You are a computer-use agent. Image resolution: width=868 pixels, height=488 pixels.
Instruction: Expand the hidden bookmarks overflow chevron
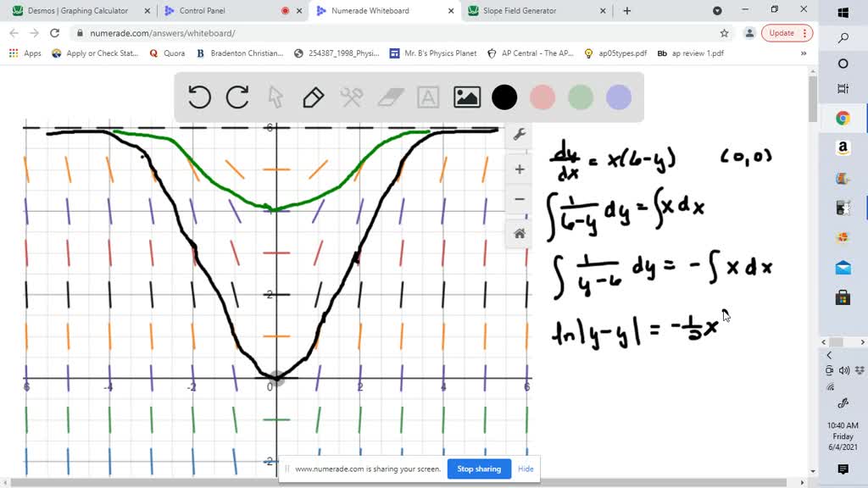click(802, 53)
